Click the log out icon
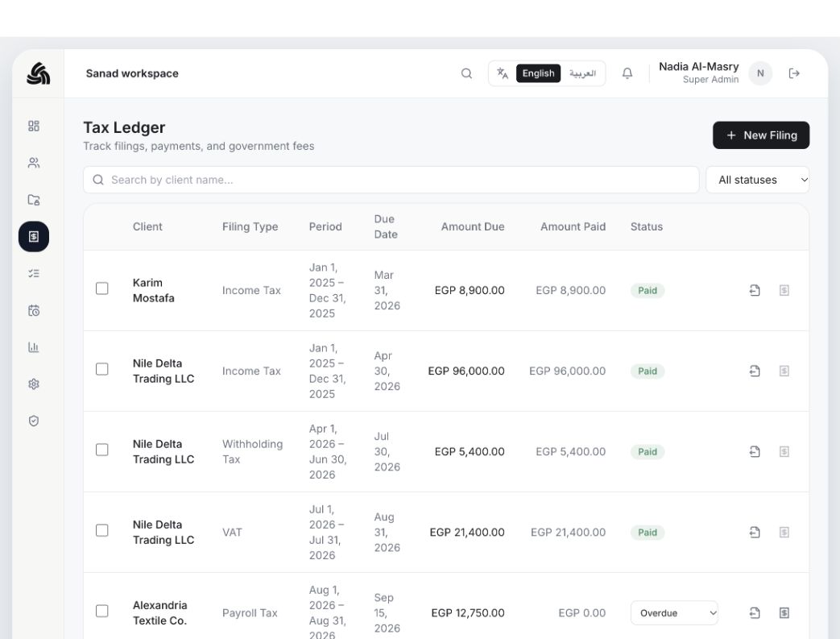This screenshot has width=840, height=639. click(x=794, y=73)
